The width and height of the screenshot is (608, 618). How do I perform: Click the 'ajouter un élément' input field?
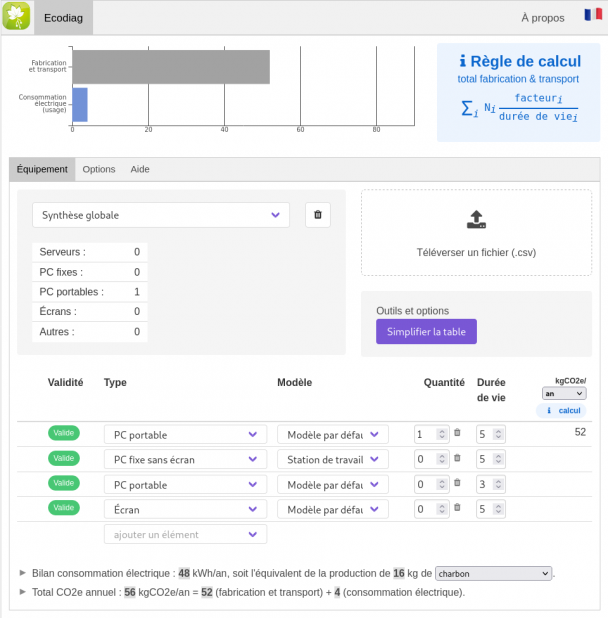point(185,534)
